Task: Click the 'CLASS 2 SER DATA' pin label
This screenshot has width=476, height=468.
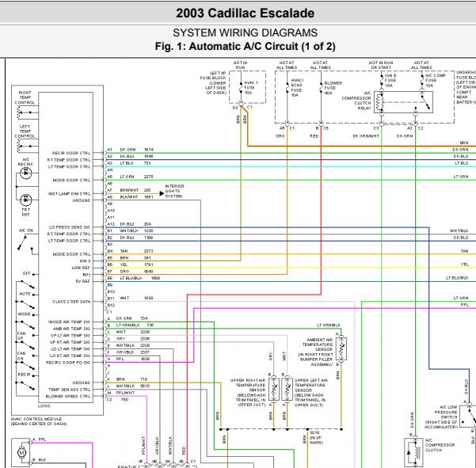Action: (71, 302)
